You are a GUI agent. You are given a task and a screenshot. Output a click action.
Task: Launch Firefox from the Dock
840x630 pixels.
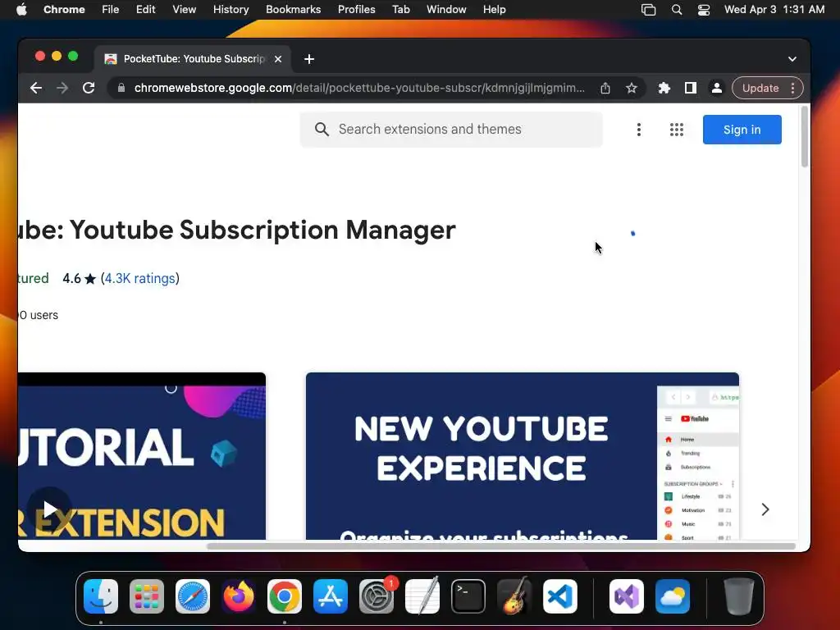239,596
